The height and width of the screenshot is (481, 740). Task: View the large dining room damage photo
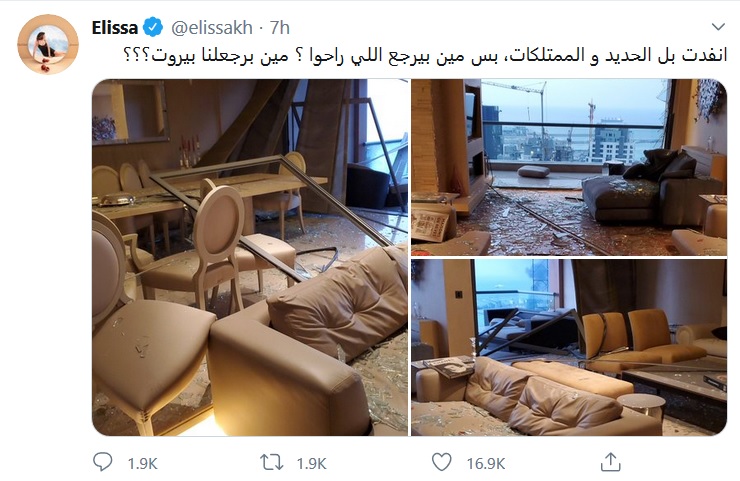pyautogui.click(x=250, y=257)
